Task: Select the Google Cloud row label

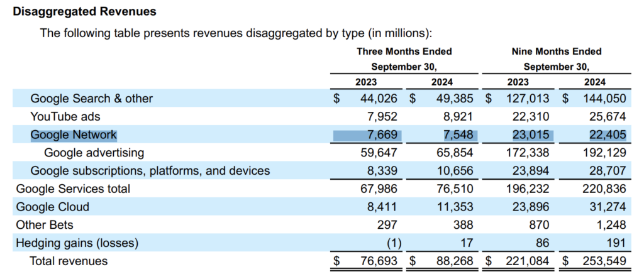Action: point(53,207)
